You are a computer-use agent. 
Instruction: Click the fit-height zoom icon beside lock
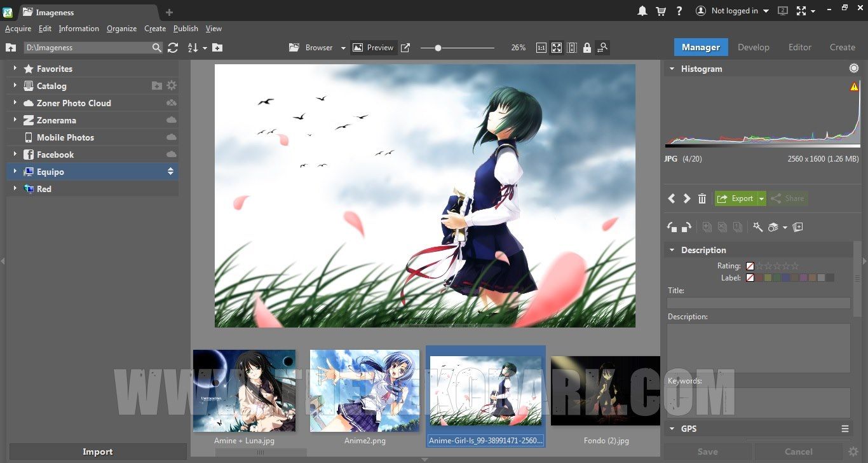point(572,48)
